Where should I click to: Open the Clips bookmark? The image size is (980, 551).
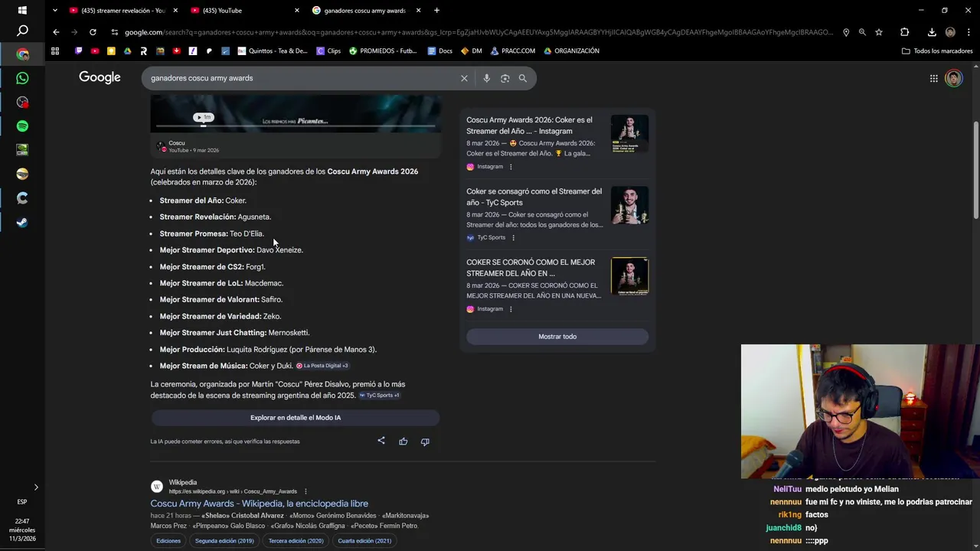coord(328,51)
